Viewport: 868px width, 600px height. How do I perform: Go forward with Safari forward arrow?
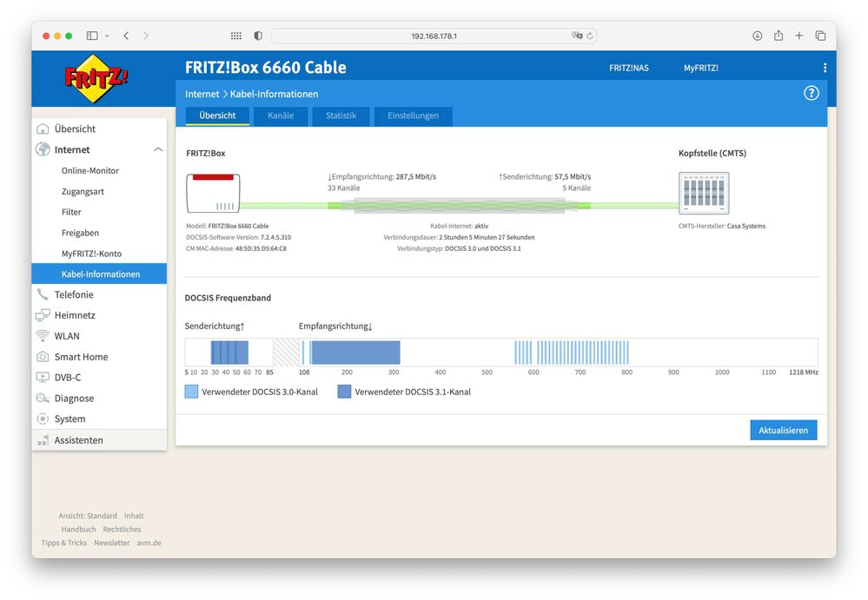[146, 36]
